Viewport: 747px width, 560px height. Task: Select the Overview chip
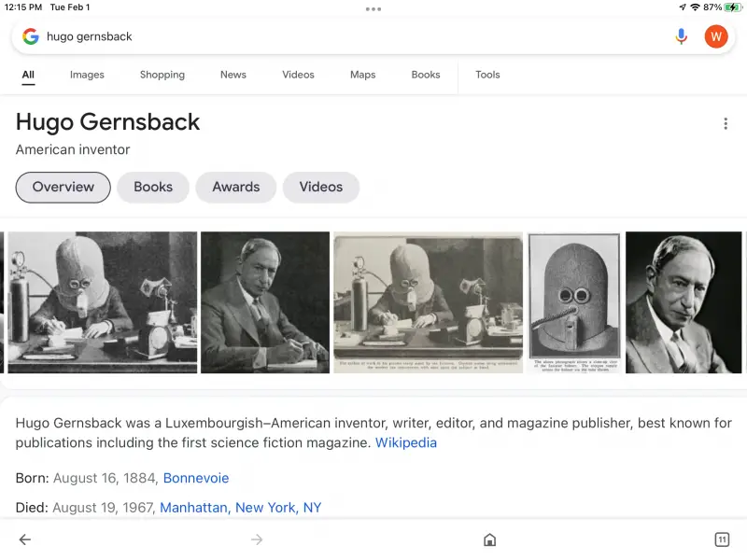point(63,188)
